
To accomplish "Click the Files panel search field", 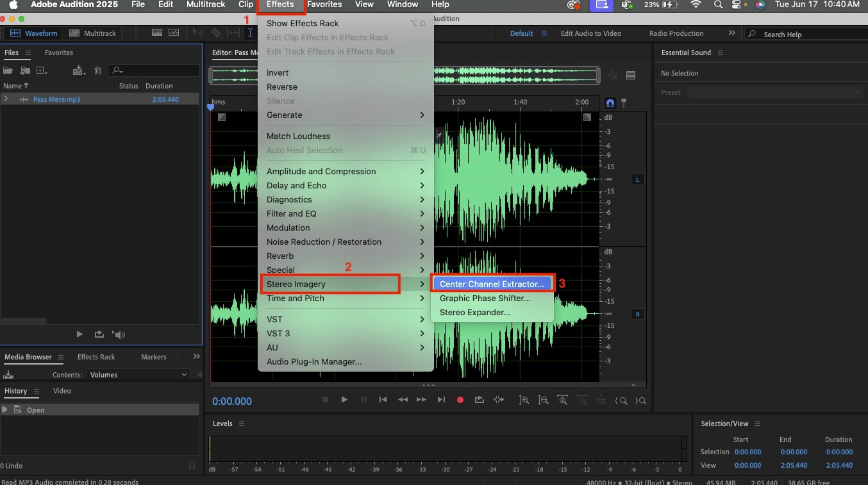I will pos(154,70).
